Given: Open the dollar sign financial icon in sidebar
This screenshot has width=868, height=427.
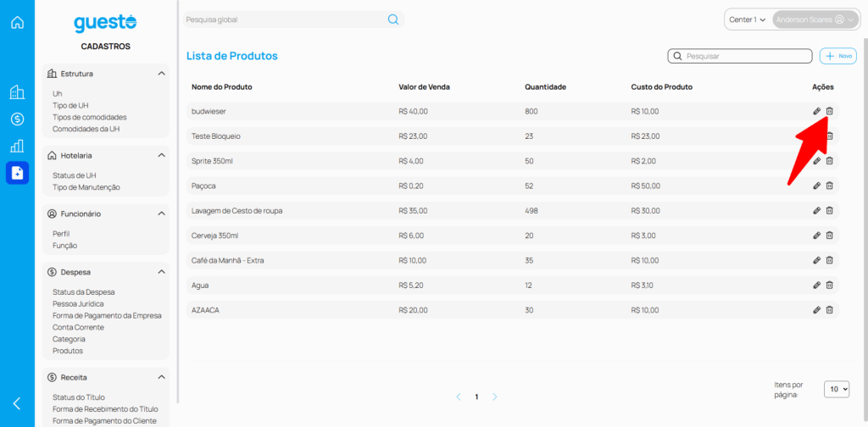Looking at the screenshot, I should 17,119.
